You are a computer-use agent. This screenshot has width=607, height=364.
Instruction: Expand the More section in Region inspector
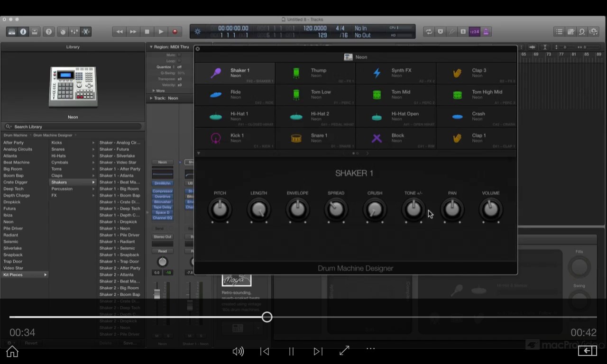pos(159,91)
